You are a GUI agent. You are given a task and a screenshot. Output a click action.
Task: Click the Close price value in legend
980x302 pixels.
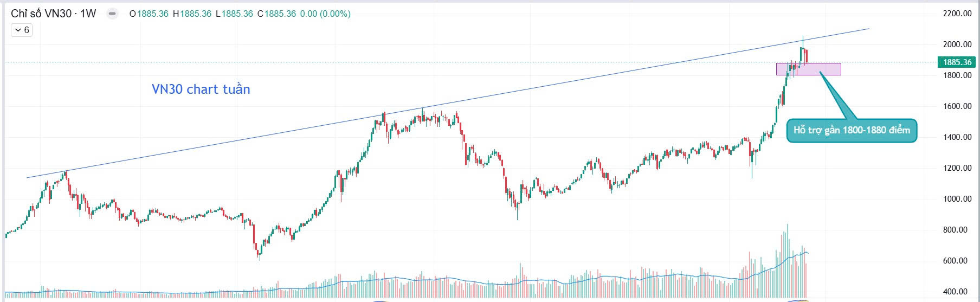pos(280,14)
